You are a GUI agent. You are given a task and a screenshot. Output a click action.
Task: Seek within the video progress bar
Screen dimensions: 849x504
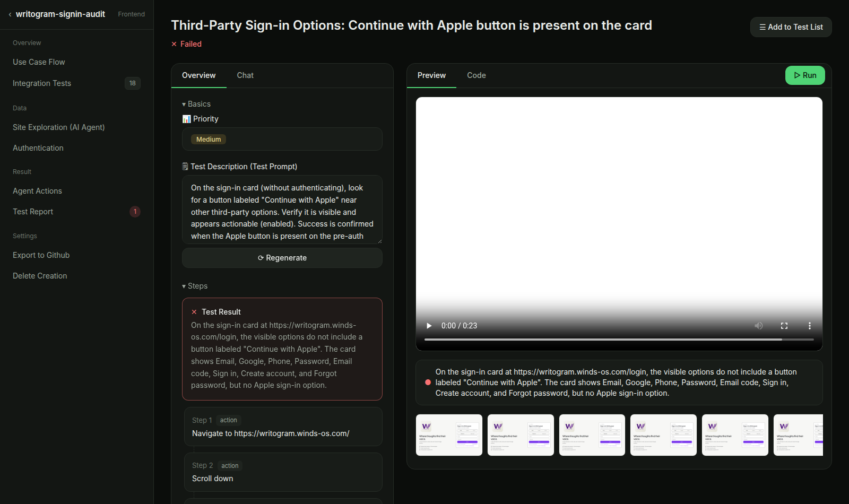click(x=619, y=340)
